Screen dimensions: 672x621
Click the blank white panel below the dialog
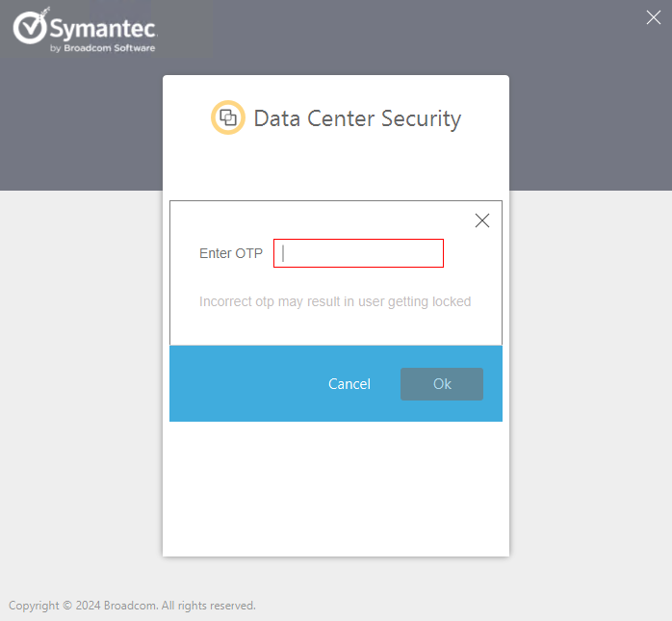(x=336, y=488)
